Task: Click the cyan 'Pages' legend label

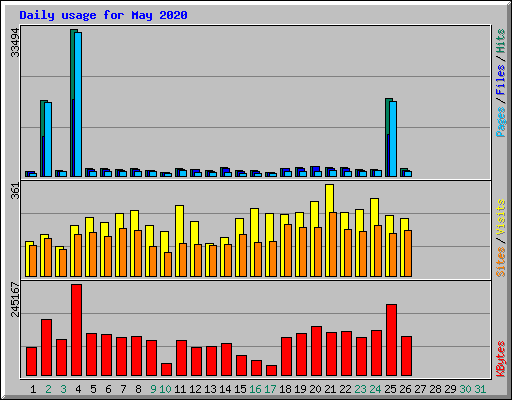Action: [x=501, y=122]
